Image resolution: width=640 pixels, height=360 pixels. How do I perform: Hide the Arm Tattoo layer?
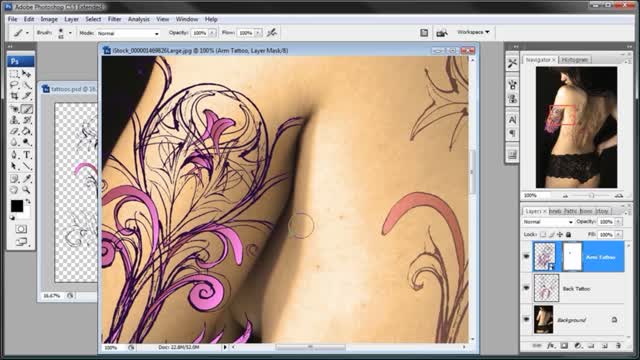point(526,256)
